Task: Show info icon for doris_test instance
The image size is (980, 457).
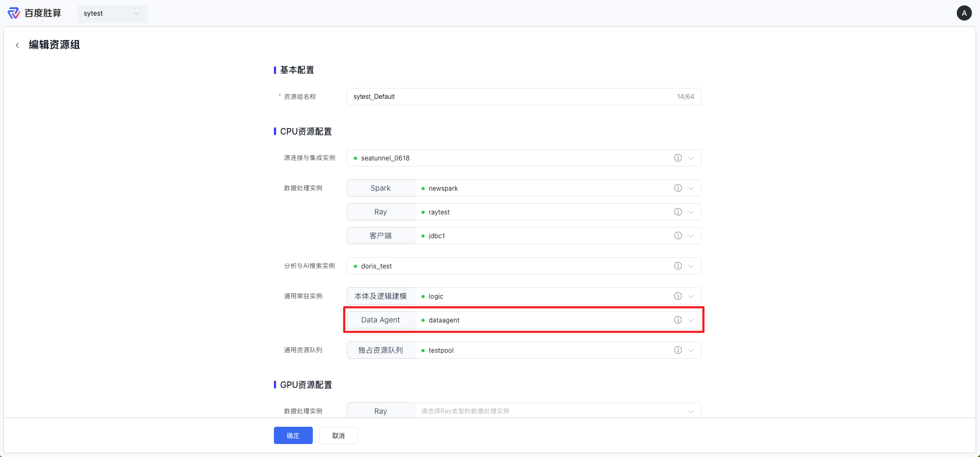Action: [x=677, y=266]
